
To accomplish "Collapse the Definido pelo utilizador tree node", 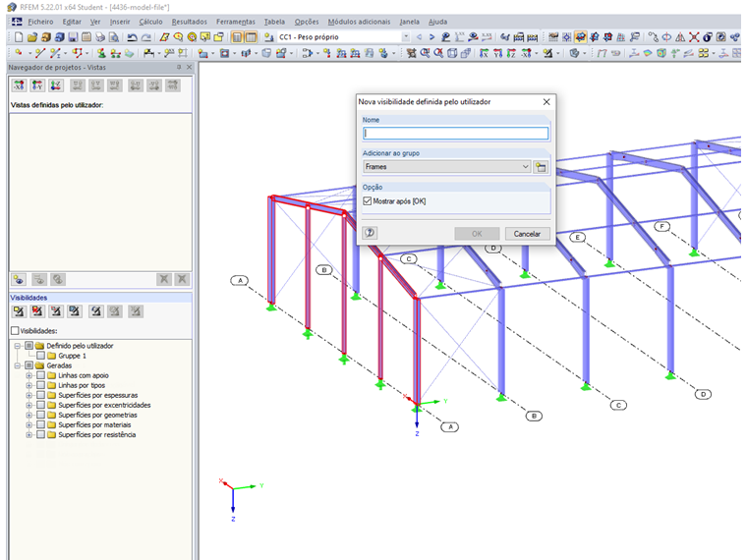I will [x=18, y=346].
